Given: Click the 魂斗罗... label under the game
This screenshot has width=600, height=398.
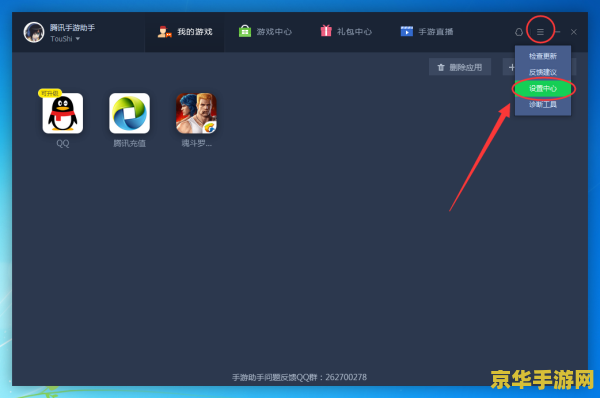Looking at the screenshot, I should 196,144.
